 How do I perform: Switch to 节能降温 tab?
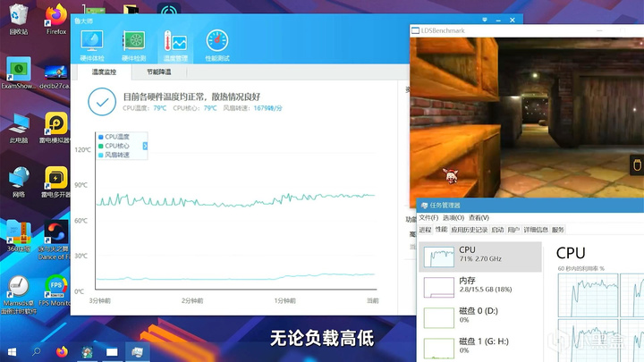[159, 72]
